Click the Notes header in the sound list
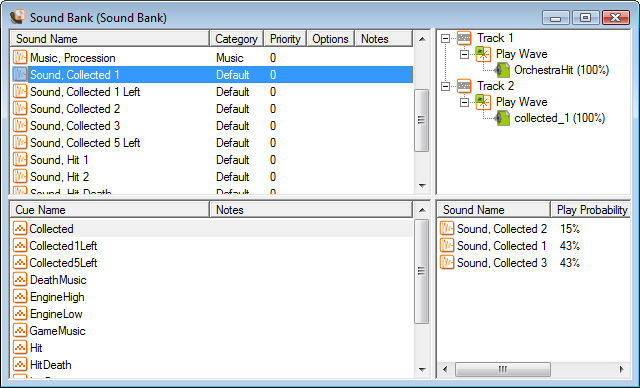 point(384,38)
